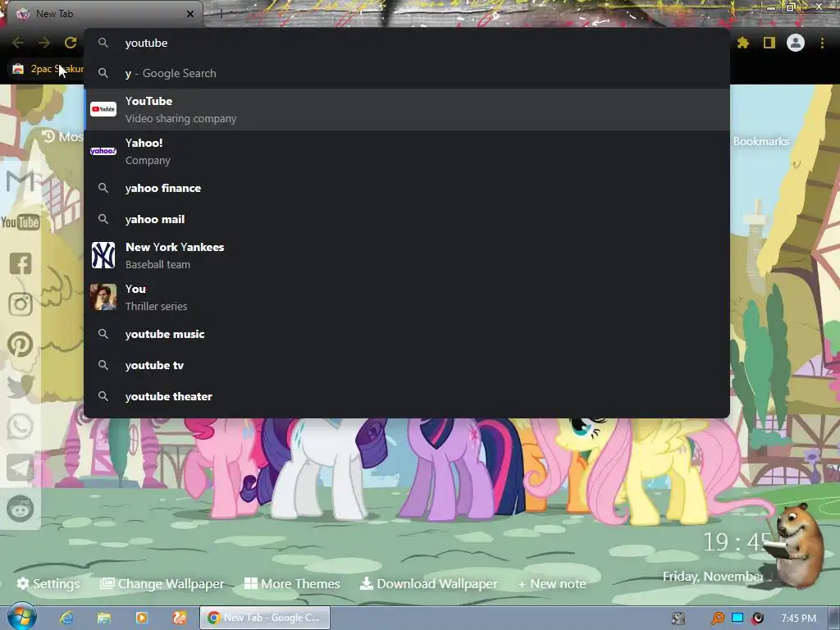
Task: Add a New note
Action: coord(552,584)
